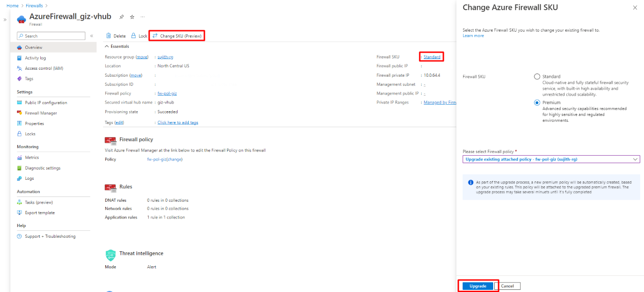This screenshot has width=644, height=292.
Task: Click the Public IP configuration icon
Action: click(20, 103)
